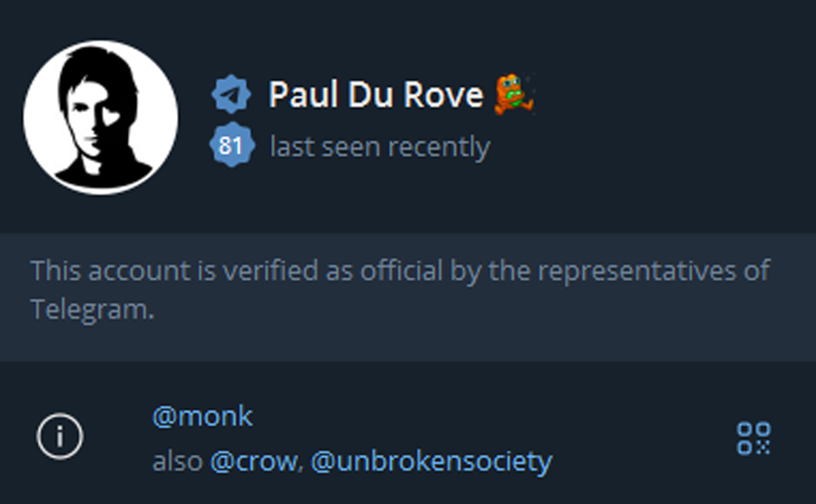Click the Telegram verified badge beside the name
Screen dimensions: 816x504
tap(231, 95)
